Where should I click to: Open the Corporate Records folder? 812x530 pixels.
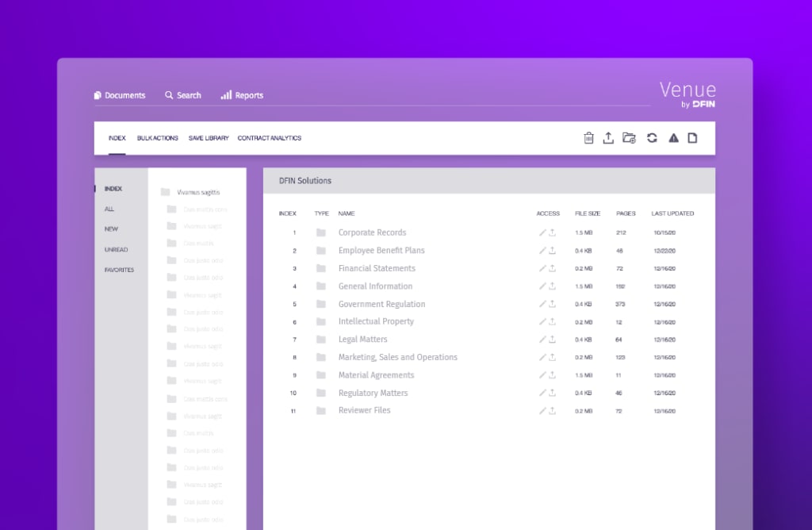point(373,232)
